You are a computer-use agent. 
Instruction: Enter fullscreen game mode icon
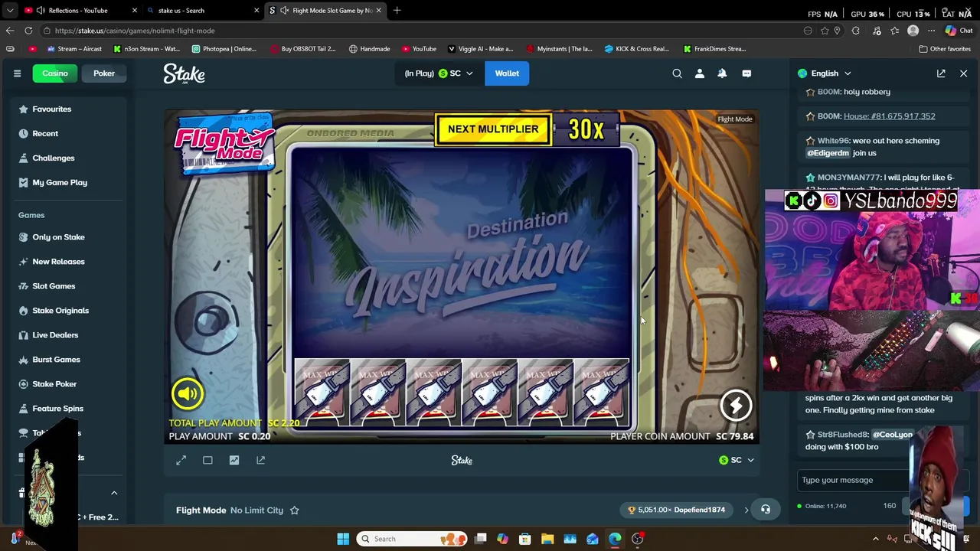click(x=181, y=460)
